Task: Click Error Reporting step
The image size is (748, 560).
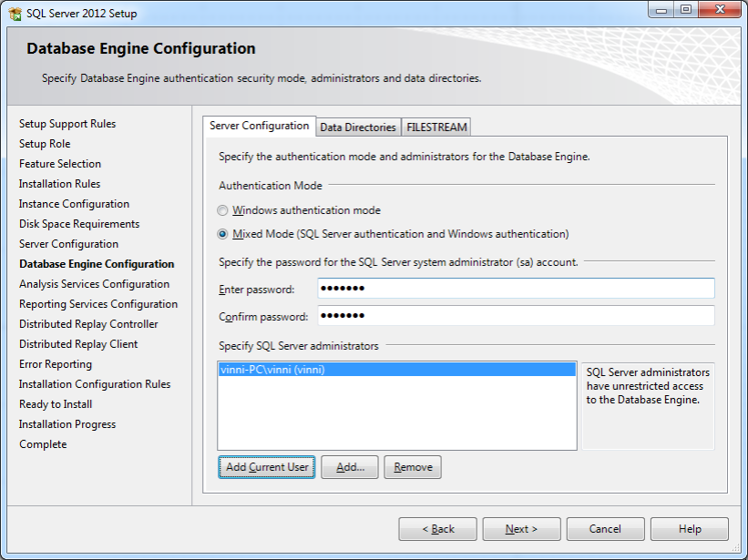Action: [56, 364]
